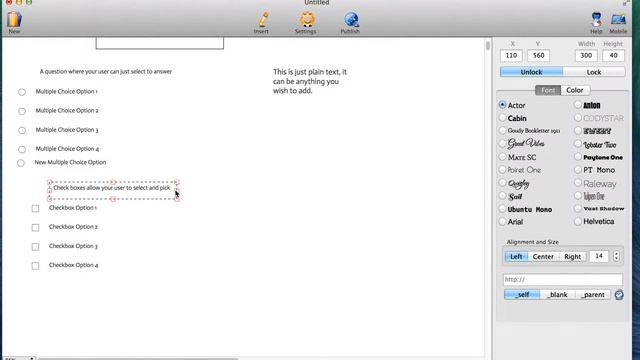Switch to the Color tab

coord(575,90)
